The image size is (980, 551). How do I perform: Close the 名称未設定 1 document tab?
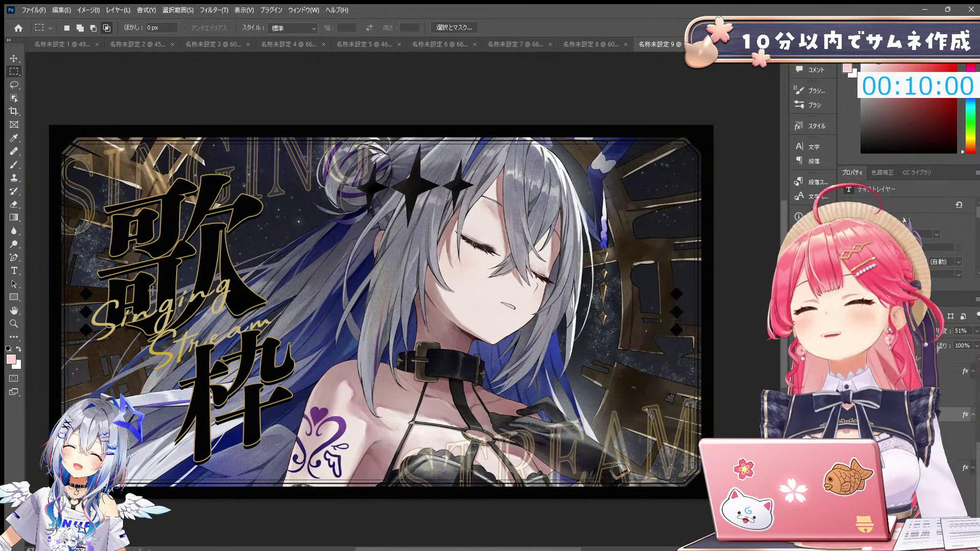tap(97, 44)
